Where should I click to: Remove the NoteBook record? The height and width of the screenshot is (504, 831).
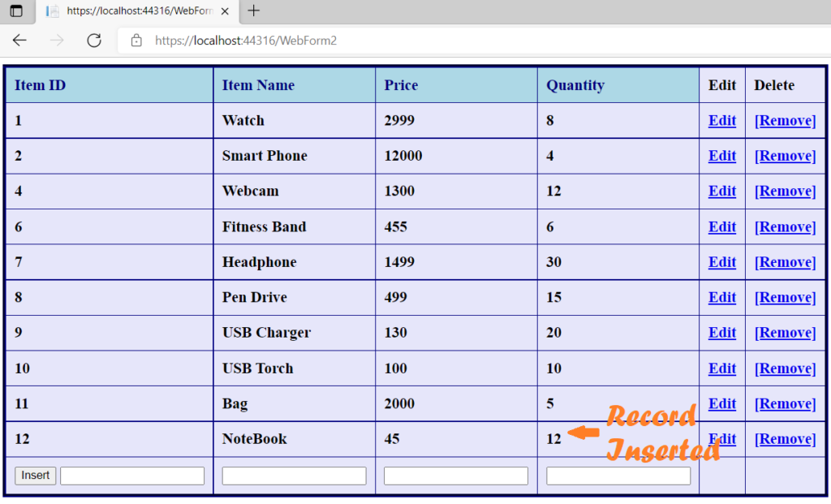pyautogui.click(x=785, y=439)
